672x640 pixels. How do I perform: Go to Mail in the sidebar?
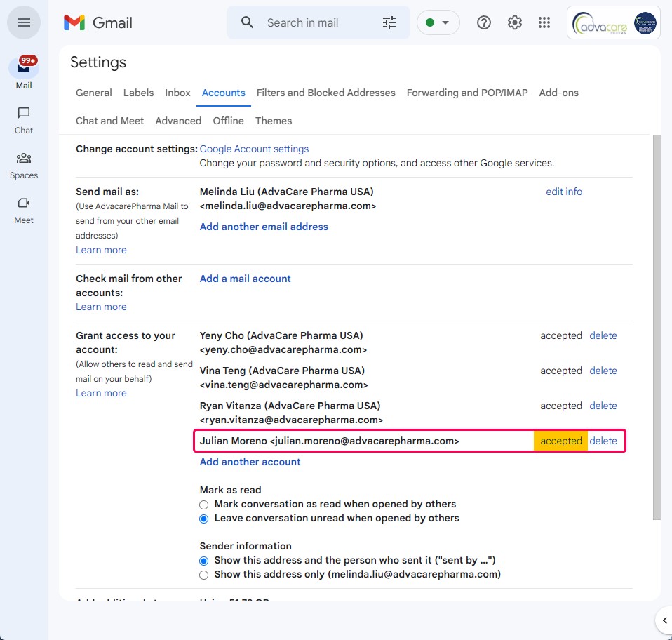tap(24, 73)
